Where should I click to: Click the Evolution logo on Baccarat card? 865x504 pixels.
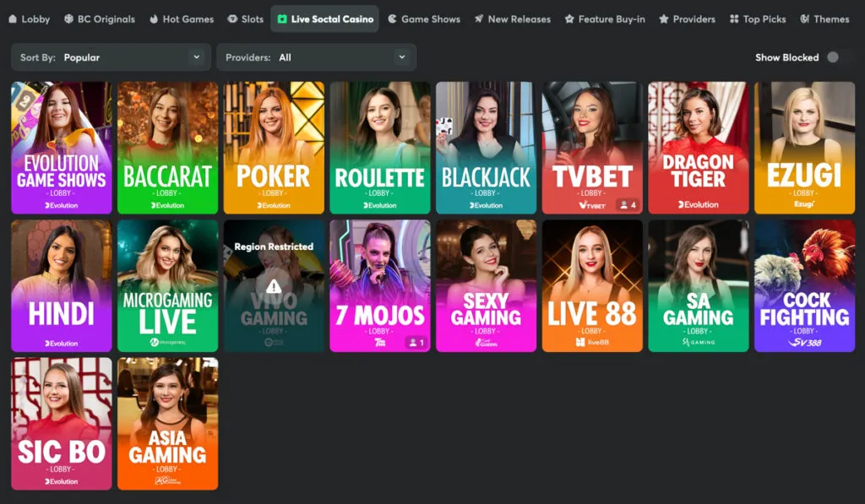coord(167,205)
